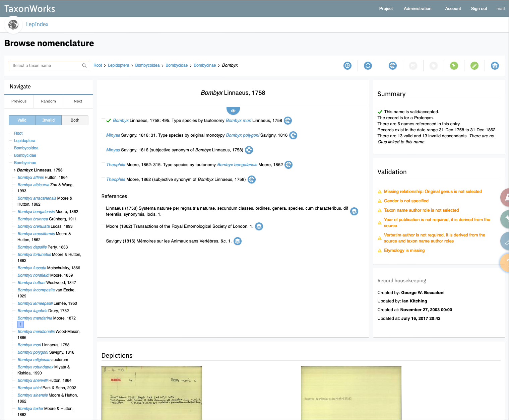Click the source icon beside the Savigny (1816) reference
Image resolution: width=509 pixels, height=420 pixels.
(x=238, y=241)
